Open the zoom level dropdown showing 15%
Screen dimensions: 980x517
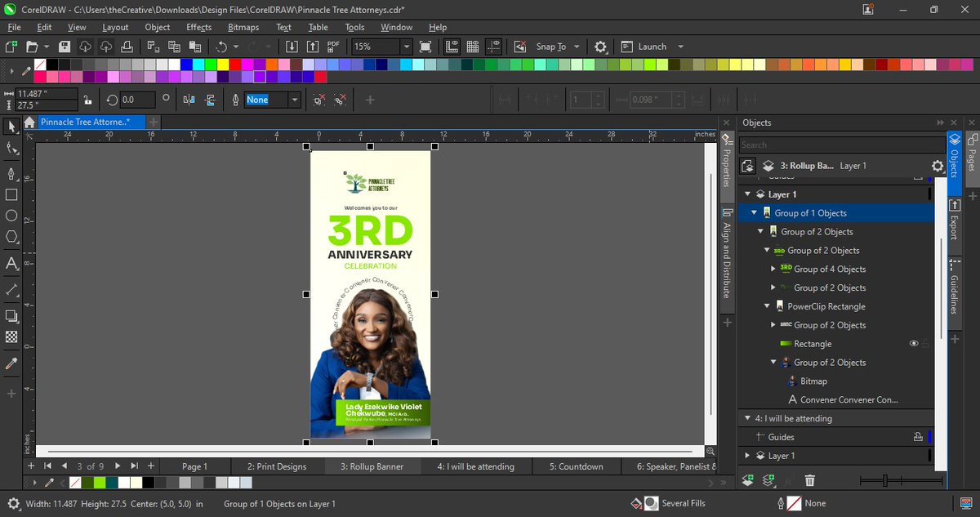pos(381,47)
